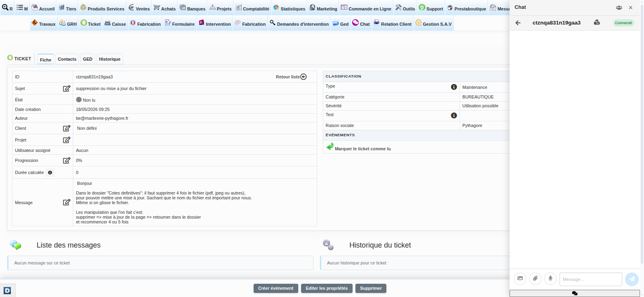Open the Chat menu in toolbar
The image size is (644, 297).
[x=361, y=23]
